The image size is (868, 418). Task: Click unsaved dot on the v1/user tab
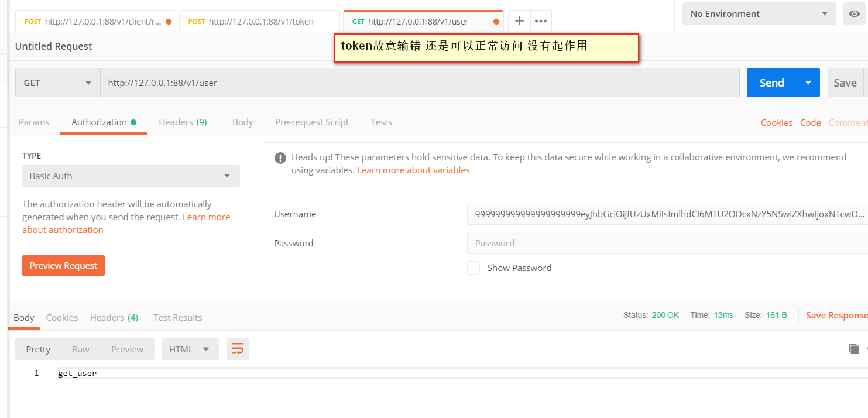coord(496,22)
